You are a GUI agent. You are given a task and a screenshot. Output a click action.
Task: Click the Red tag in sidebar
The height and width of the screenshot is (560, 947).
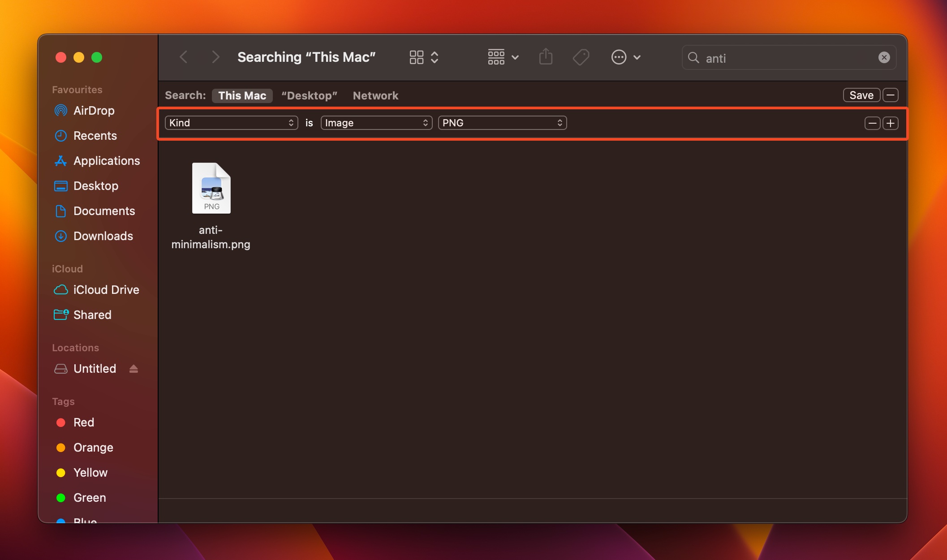click(83, 422)
